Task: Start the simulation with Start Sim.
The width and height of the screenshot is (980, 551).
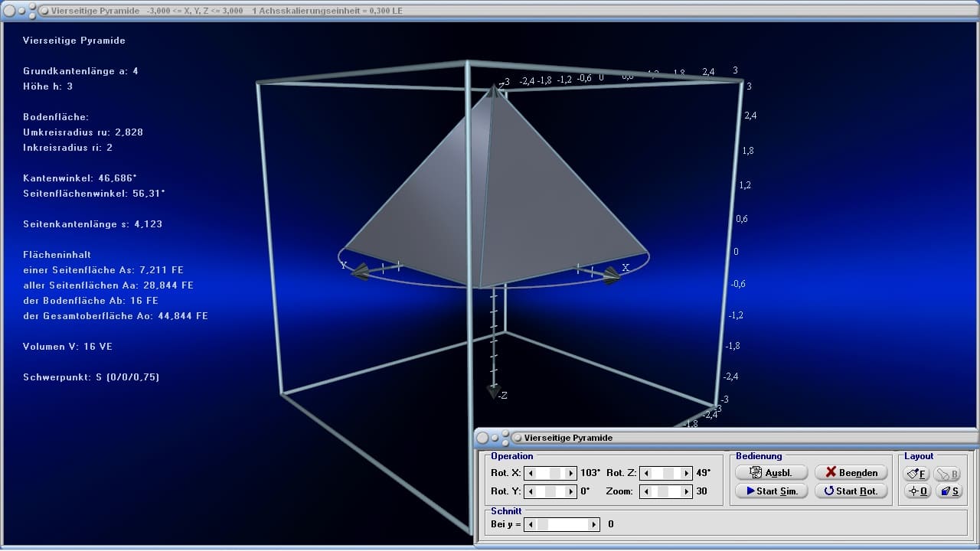Action: pyautogui.click(x=771, y=491)
